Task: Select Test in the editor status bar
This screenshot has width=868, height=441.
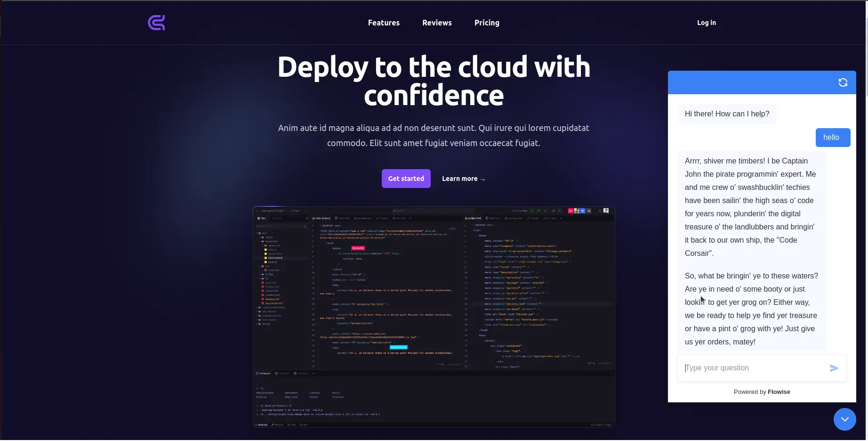Action: pyautogui.click(x=292, y=425)
